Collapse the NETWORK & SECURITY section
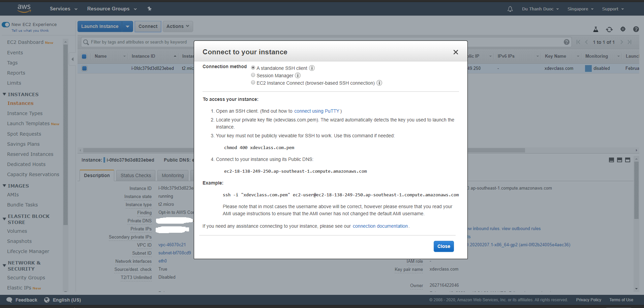 (4, 265)
